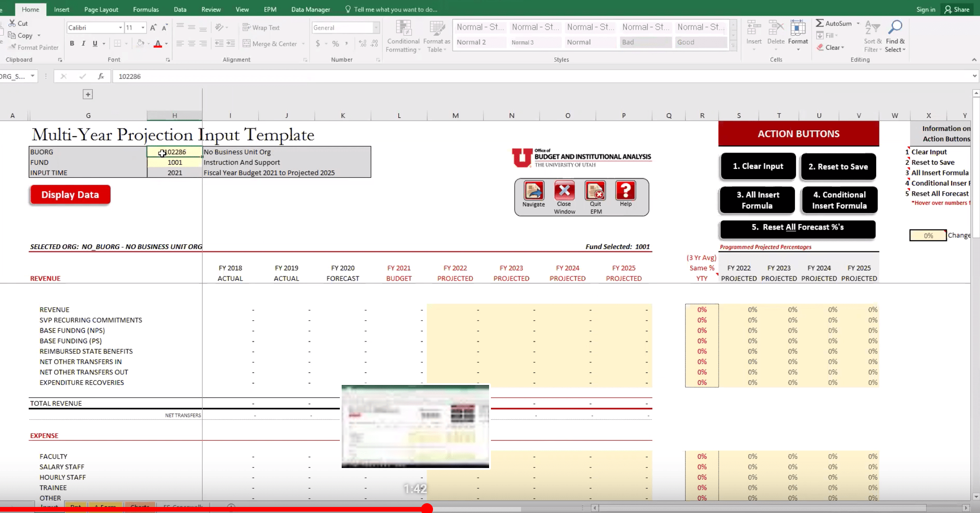Viewport: 980px width, 513px height.
Task: Open Find & Select menu
Action: (x=895, y=36)
